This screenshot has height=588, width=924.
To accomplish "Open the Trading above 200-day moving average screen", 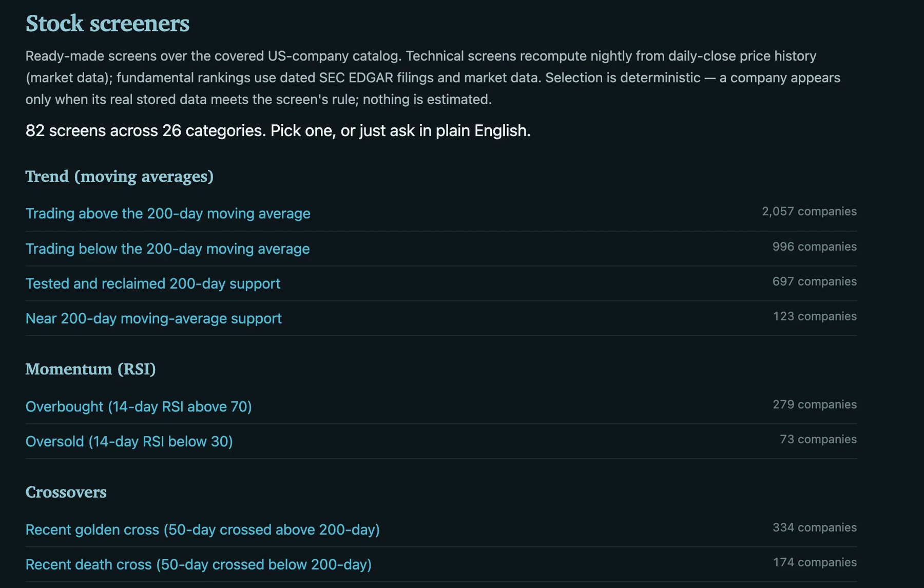I will coord(168,214).
